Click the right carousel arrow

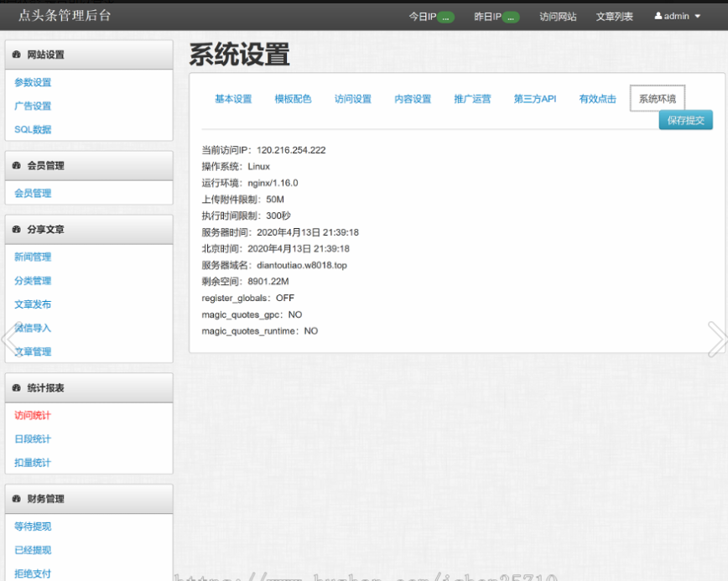[717, 339]
